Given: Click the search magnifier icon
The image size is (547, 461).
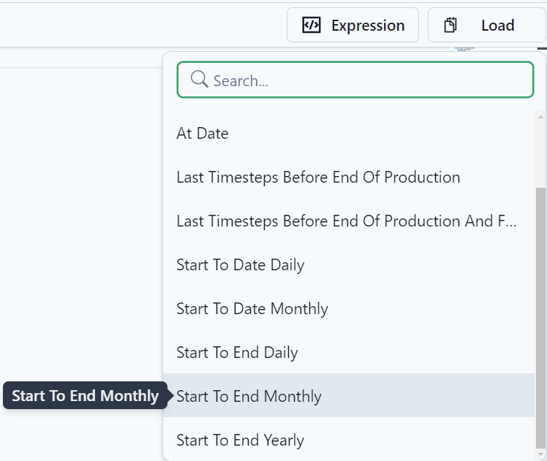Looking at the screenshot, I should coord(199,79).
